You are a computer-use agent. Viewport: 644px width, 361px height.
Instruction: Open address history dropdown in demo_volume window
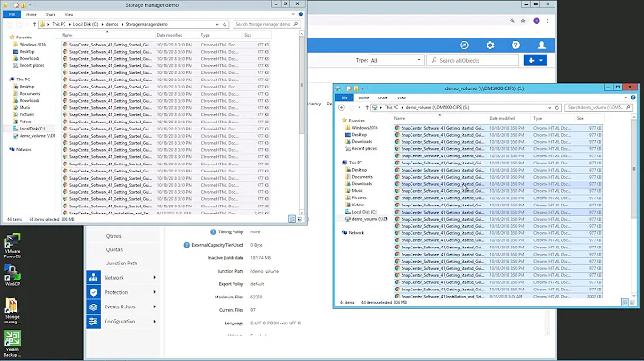tap(549, 108)
